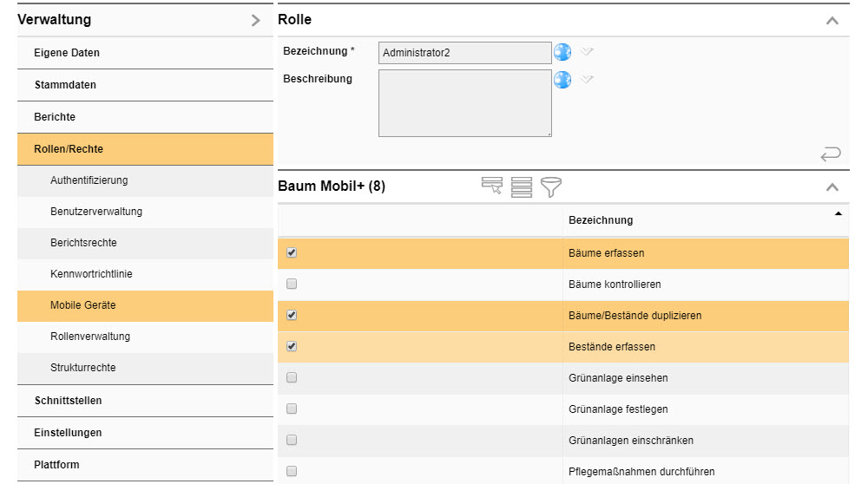Click the list view icon in Baum Mobil+ toolbar

[x=522, y=187]
